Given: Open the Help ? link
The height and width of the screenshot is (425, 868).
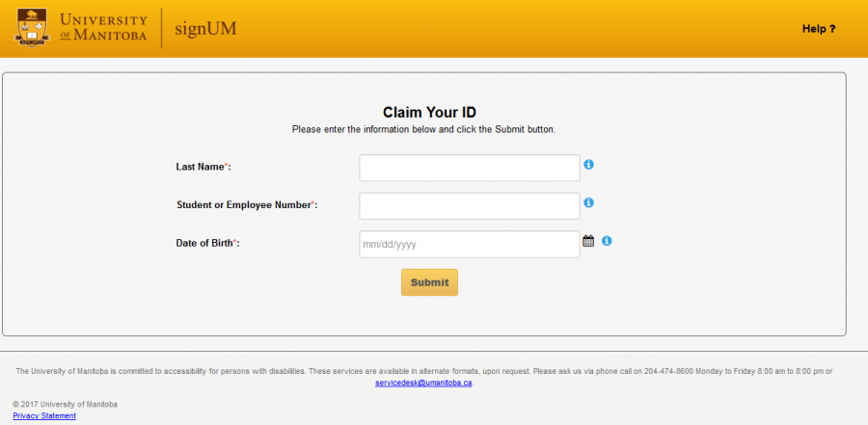Looking at the screenshot, I should [818, 29].
